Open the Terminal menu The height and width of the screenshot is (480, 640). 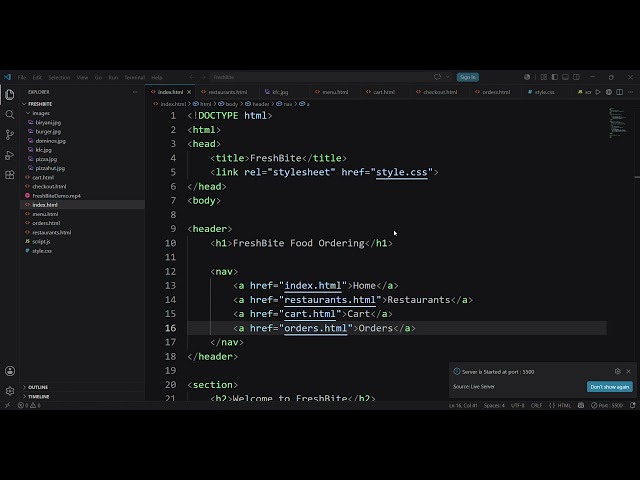click(135, 77)
